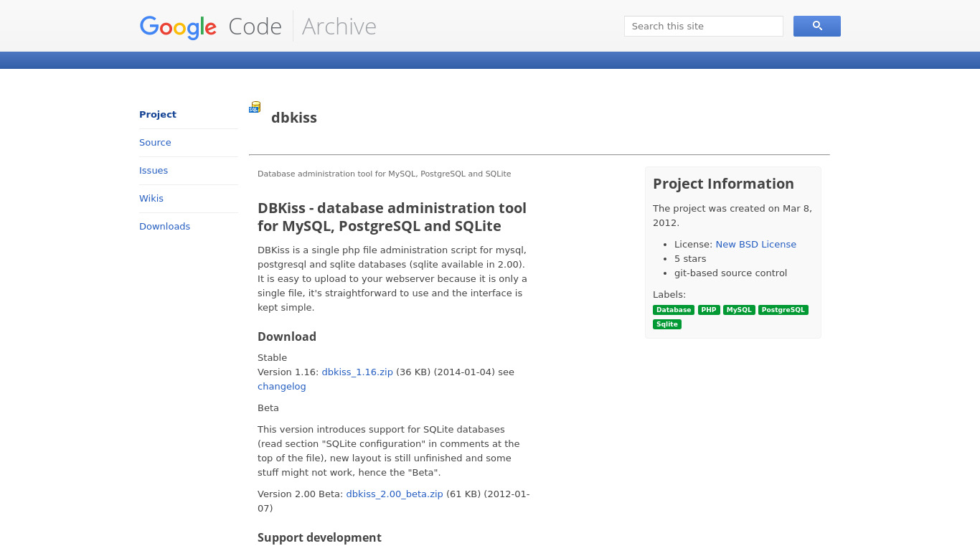980x551 pixels.
Task: Click the Google logo
Action: point(178,27)
